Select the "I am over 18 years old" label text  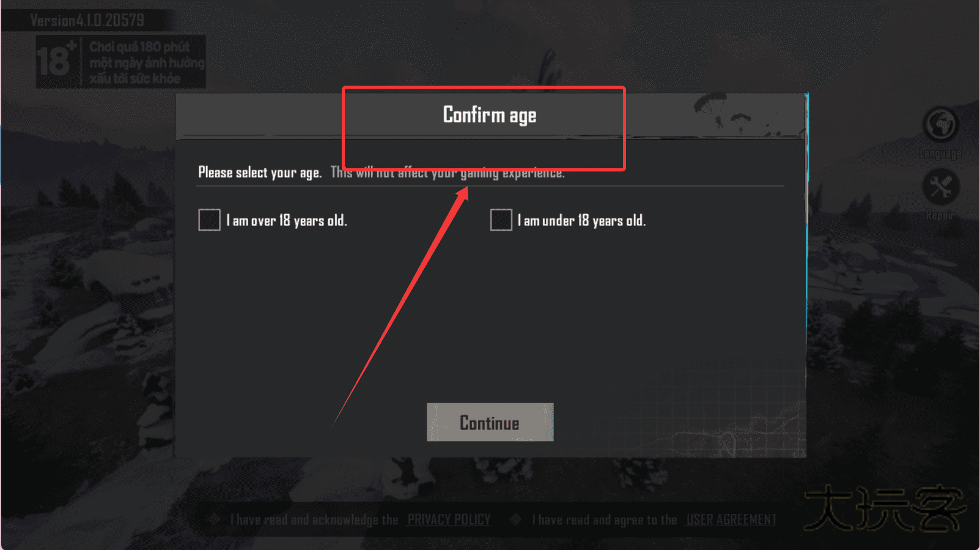coord(287,220)
